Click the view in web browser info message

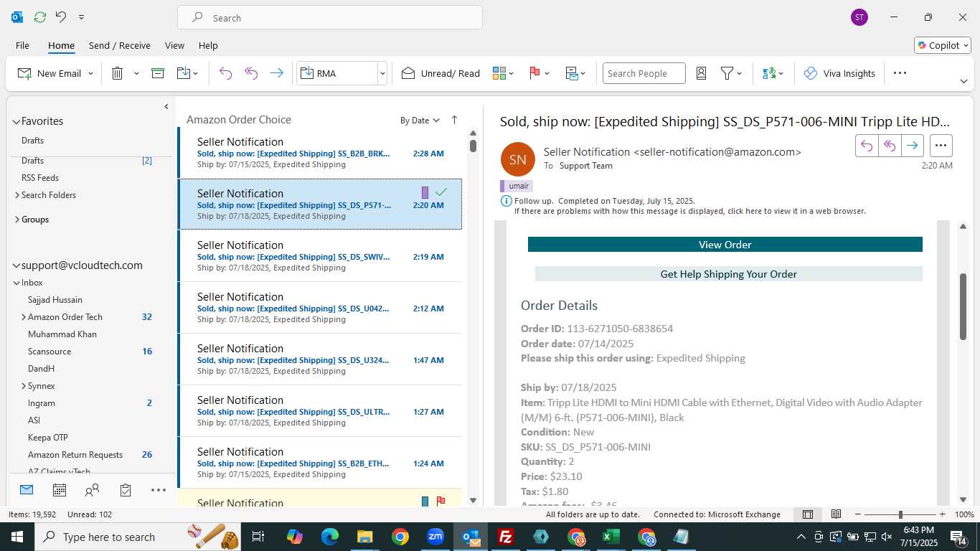(689, 211)
